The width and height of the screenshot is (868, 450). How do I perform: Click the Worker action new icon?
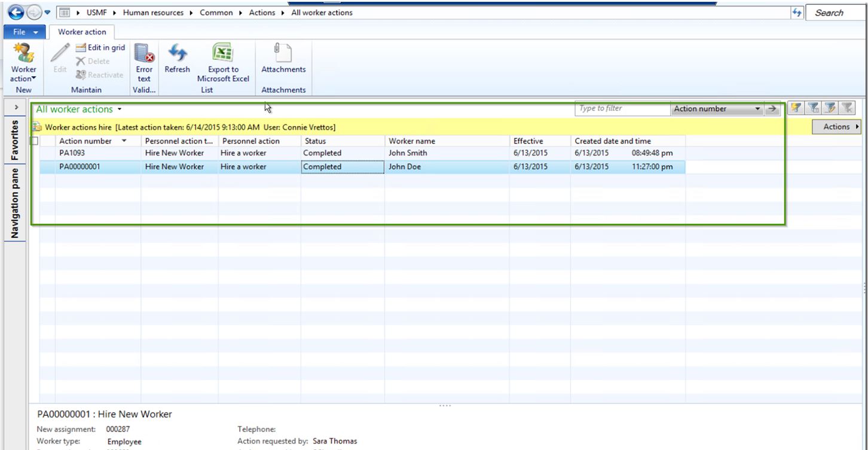[23, 54]
